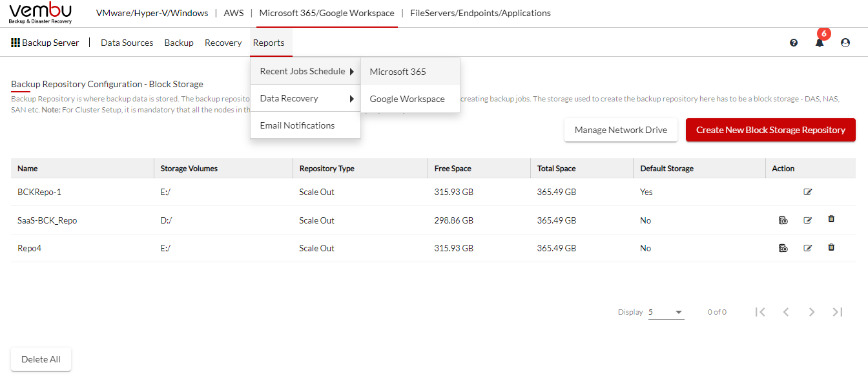Viewport: 868px width, 385px height.
Task: Select Microsoft 365 in the submenu
Action: 410,72
